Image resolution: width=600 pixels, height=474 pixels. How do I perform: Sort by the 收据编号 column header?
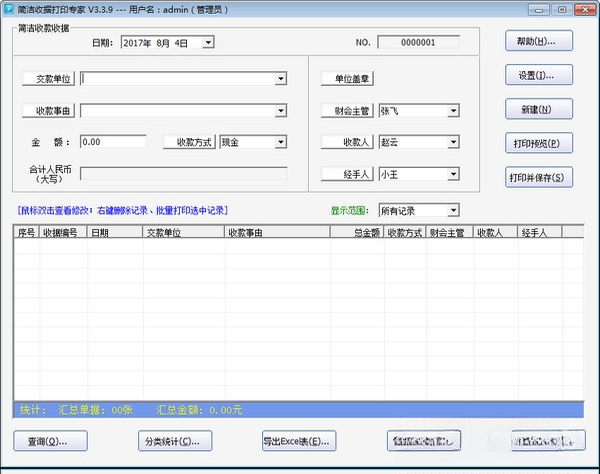(63, 232)
